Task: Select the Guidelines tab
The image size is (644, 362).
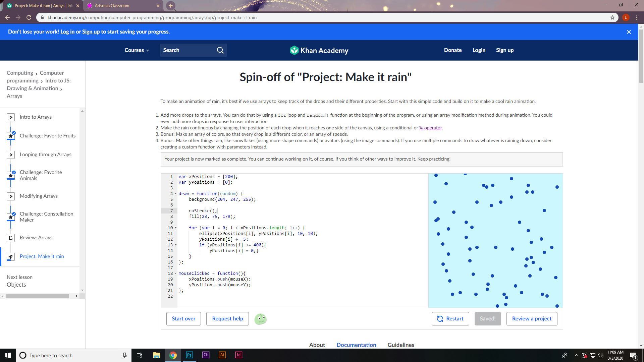Action: point(400,345)
